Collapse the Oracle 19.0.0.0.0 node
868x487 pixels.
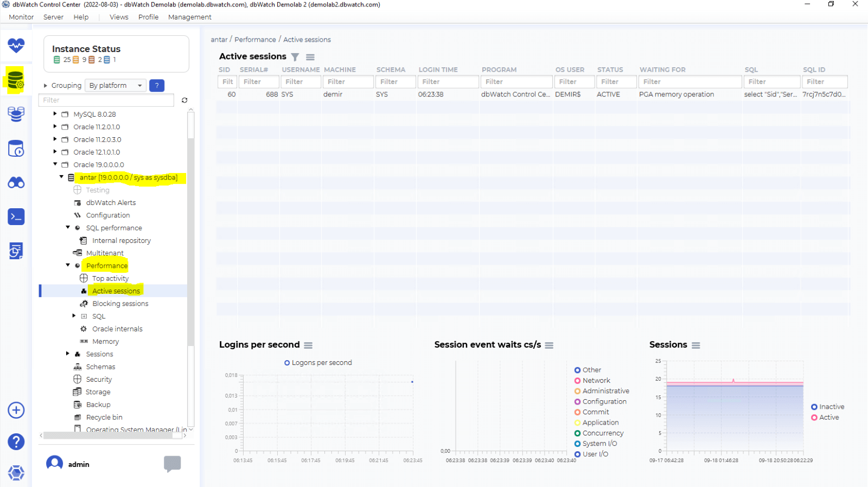point(55,164)
